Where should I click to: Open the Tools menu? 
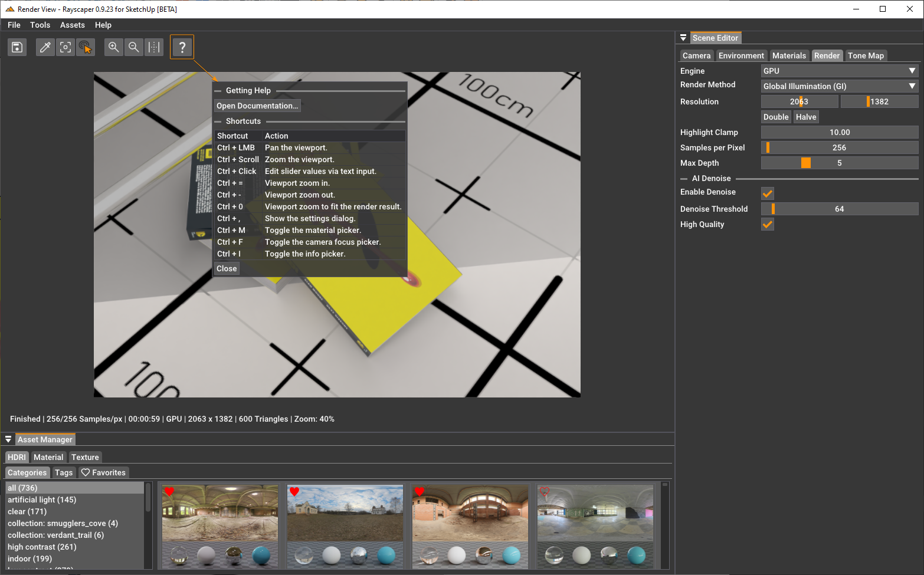pyautogui.click(x=40, y=25)
